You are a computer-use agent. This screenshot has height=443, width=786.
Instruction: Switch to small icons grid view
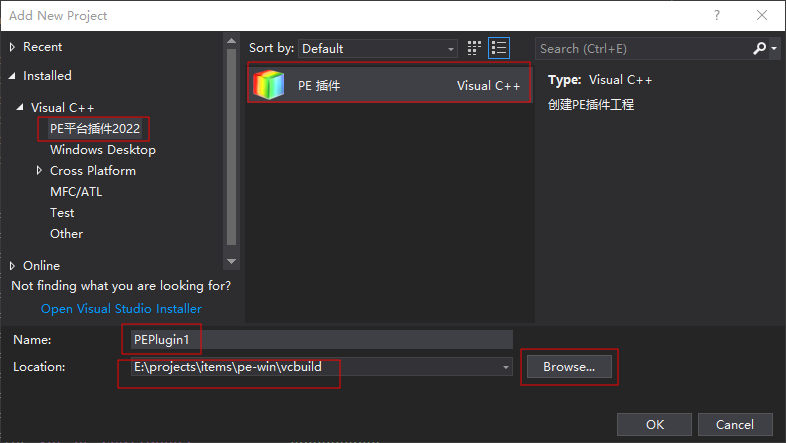tap(474, 48)
